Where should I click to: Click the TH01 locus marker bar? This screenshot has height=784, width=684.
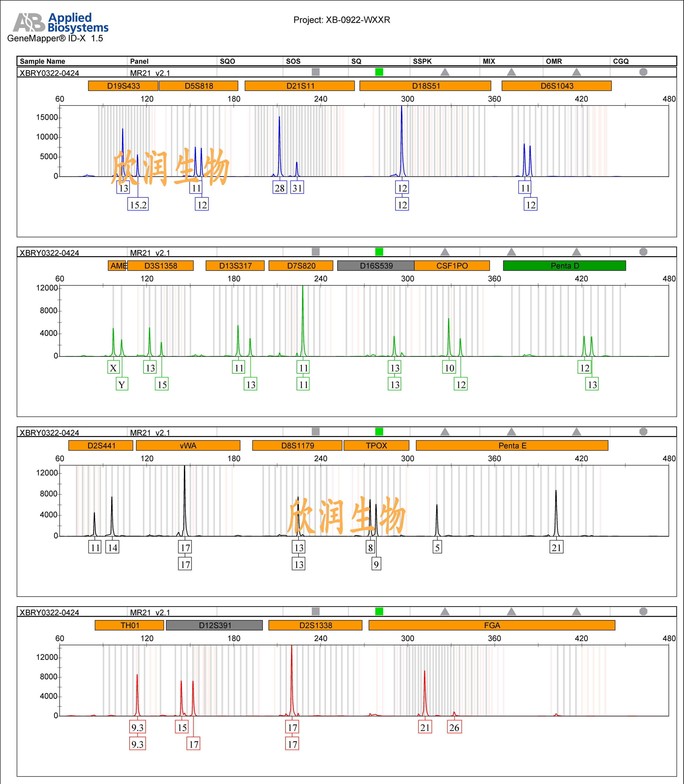click(129, 625)
